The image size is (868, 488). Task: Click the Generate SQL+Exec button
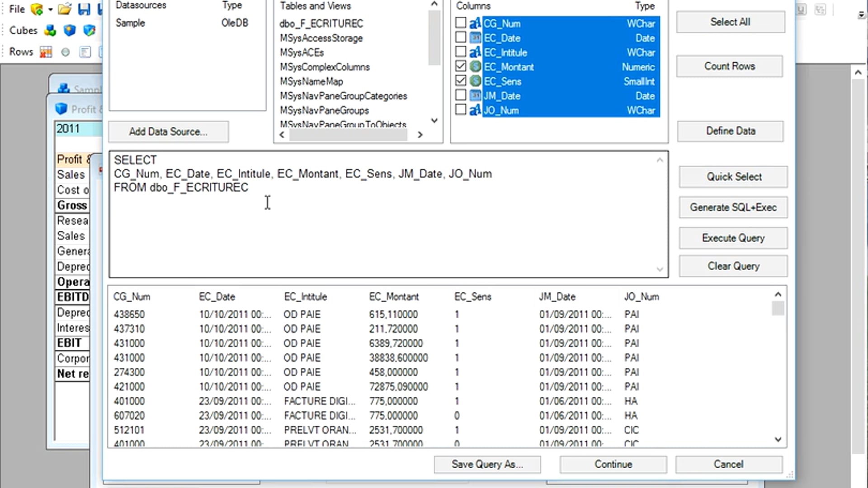[733, 207]
